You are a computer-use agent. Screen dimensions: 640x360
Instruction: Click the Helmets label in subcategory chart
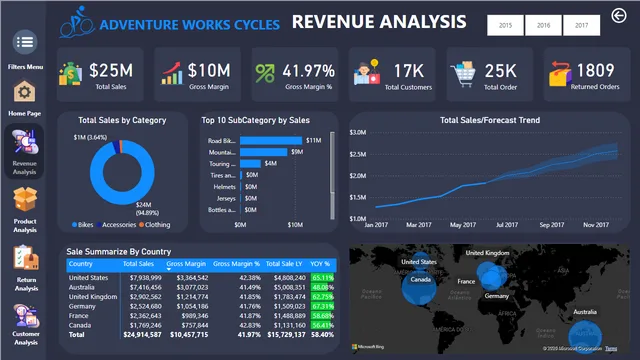tap(224, 187)
